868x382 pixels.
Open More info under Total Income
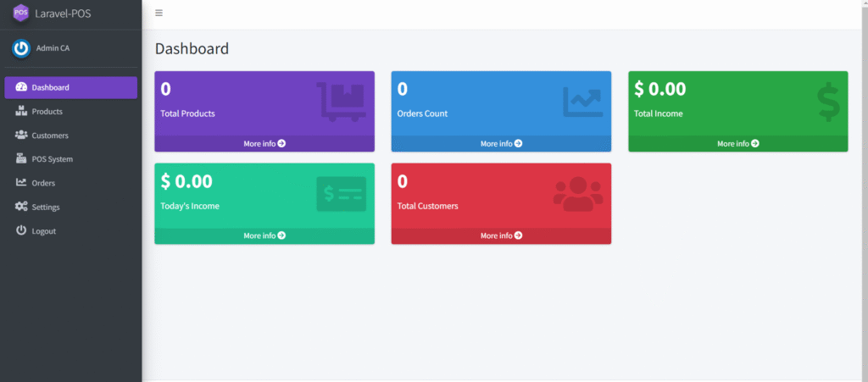737,144
